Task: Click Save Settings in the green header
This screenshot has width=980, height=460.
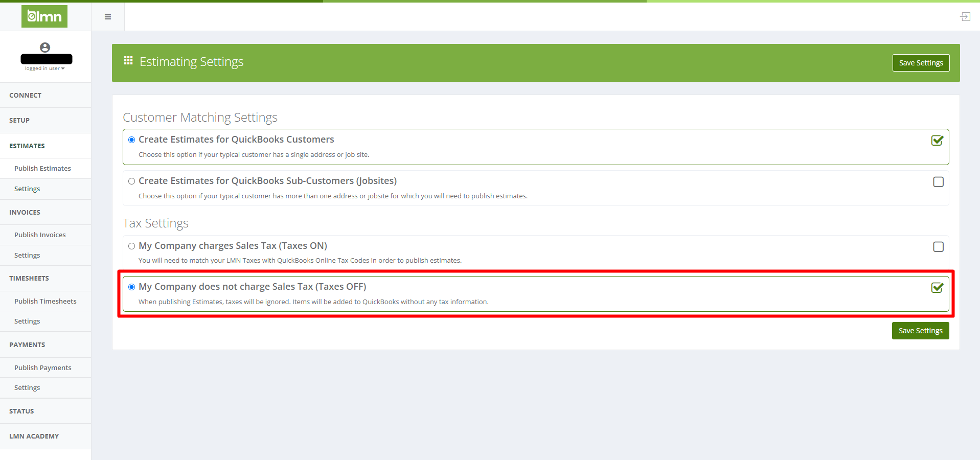Action: [x=921, y=63]
